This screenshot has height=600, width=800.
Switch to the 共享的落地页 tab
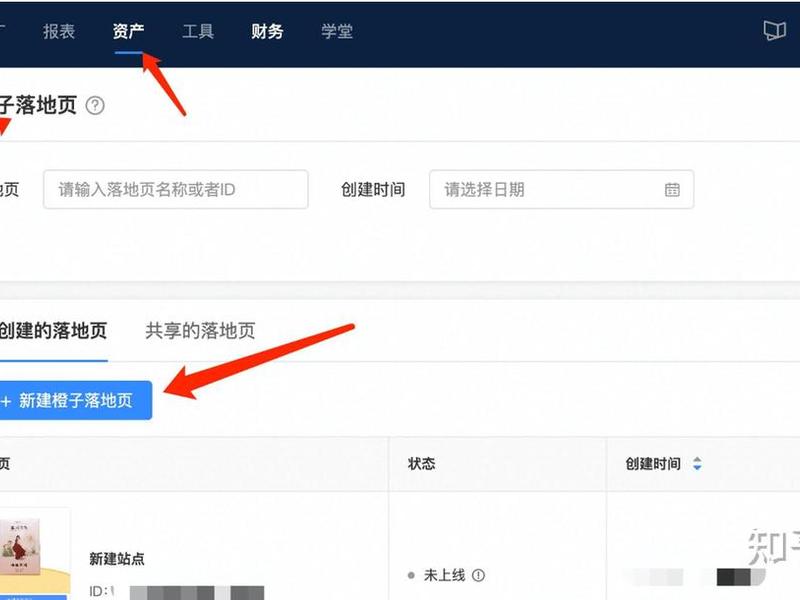pos(200,331)
